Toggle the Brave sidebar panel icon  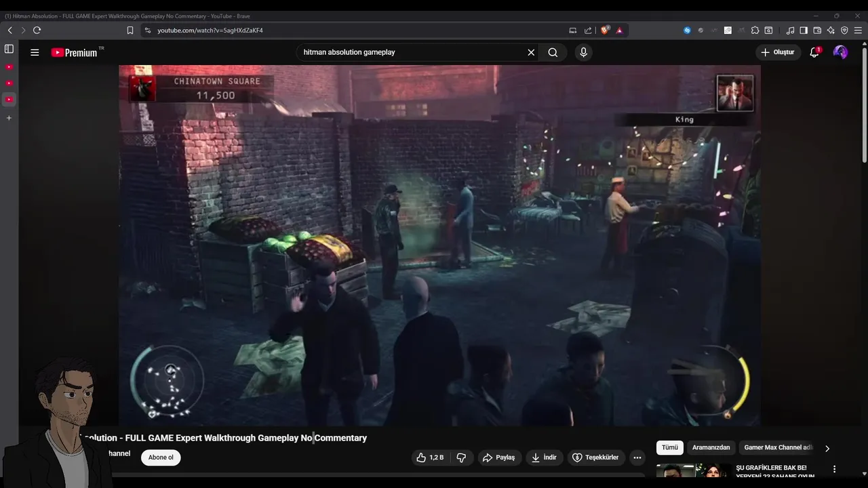(804, 30)
